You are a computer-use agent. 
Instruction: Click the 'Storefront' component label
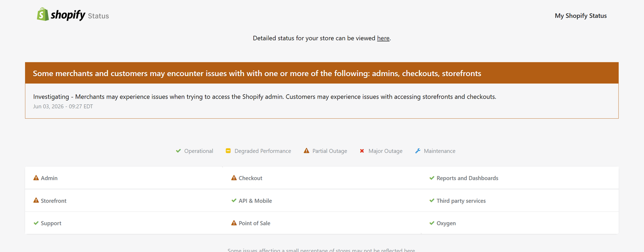tap(54, 200)
